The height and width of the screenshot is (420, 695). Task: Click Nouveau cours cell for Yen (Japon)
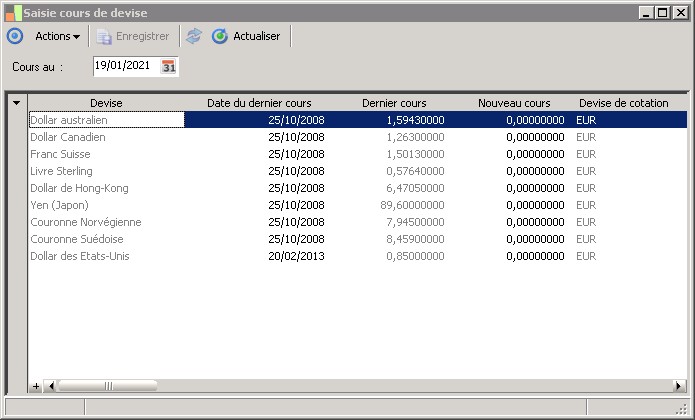coord(535,205)
